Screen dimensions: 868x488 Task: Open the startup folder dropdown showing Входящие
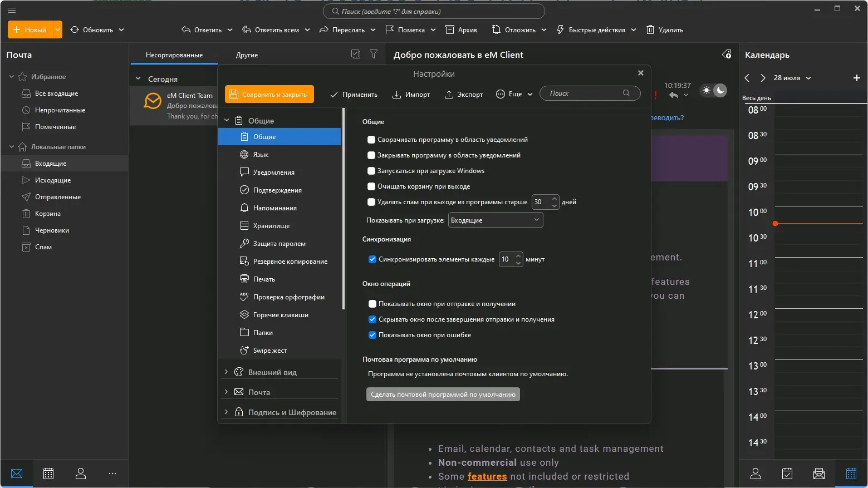(495, 220)
